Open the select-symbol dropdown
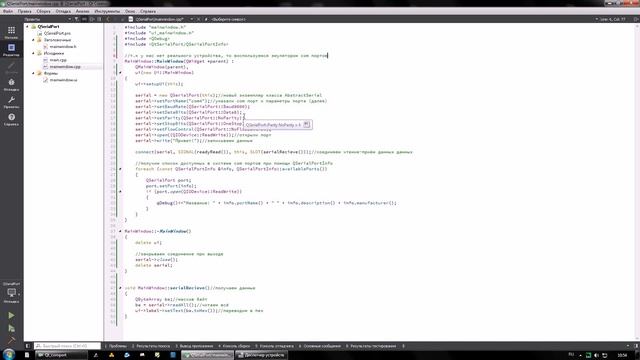Viewport: 640px width, 360px height. (229, 19)
